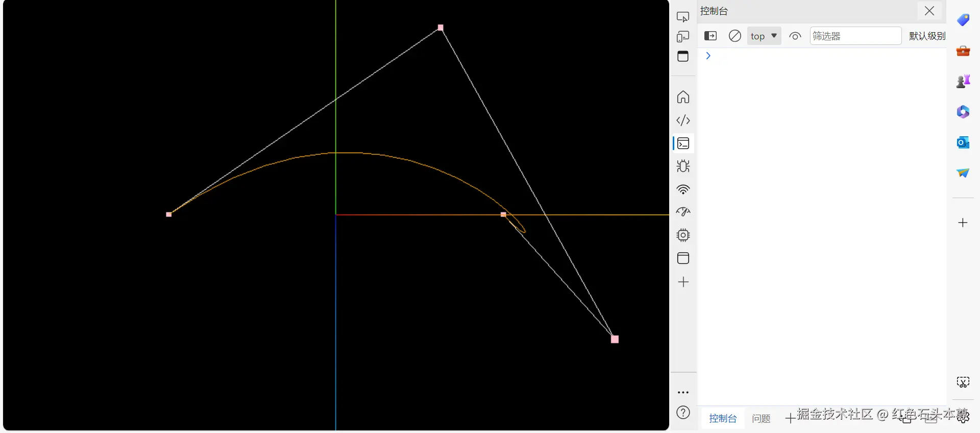The height and width of the screenshot is (433, 980).
Task: Click the console prompt chevron
Action: pos(708,56)
